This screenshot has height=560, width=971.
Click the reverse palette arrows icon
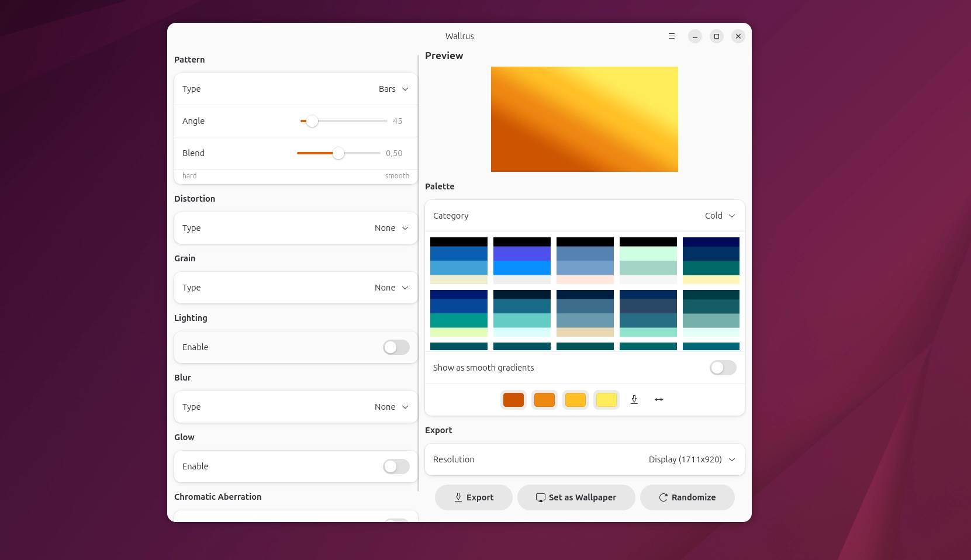point(659,400)
